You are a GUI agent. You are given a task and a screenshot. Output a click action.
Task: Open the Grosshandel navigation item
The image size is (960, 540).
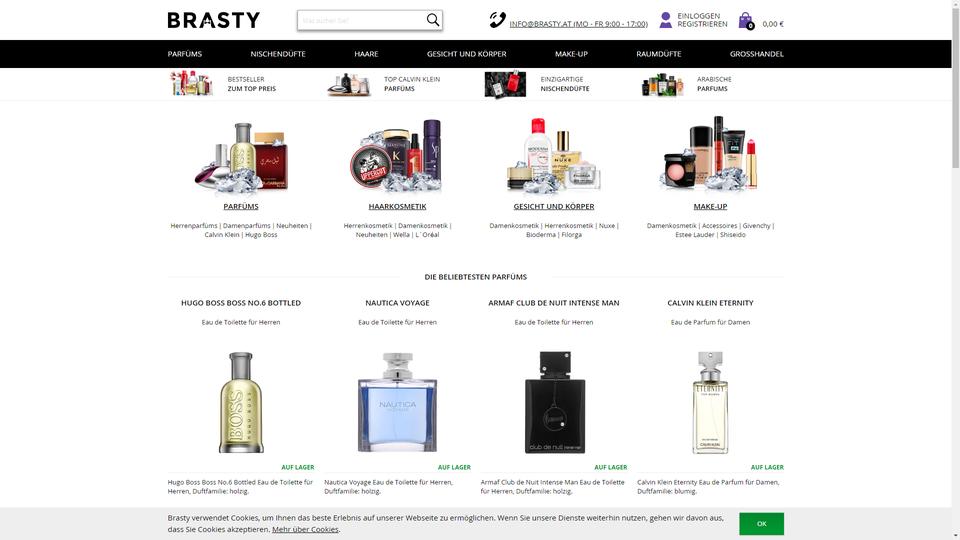click(757, 54)
